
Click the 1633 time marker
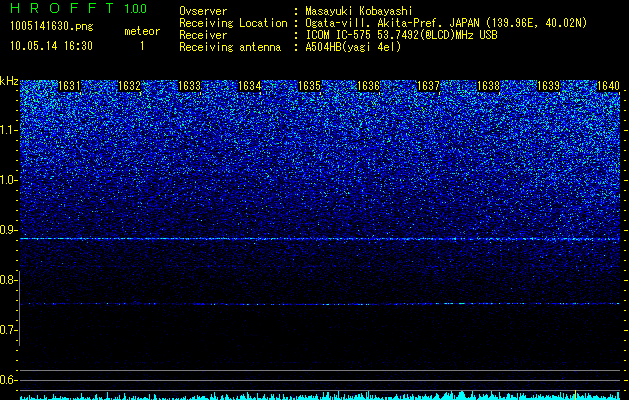(189, 86)
